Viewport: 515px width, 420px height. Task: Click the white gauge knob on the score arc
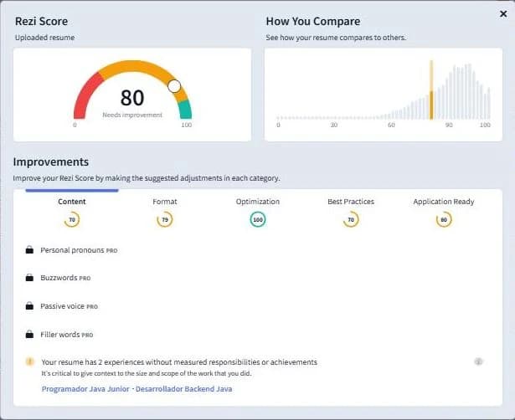point(174,86)
